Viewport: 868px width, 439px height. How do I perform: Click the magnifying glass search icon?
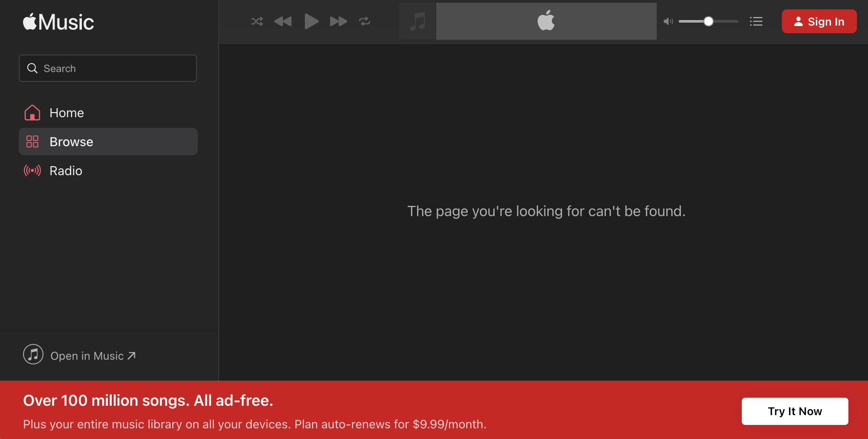click(32, 68)
